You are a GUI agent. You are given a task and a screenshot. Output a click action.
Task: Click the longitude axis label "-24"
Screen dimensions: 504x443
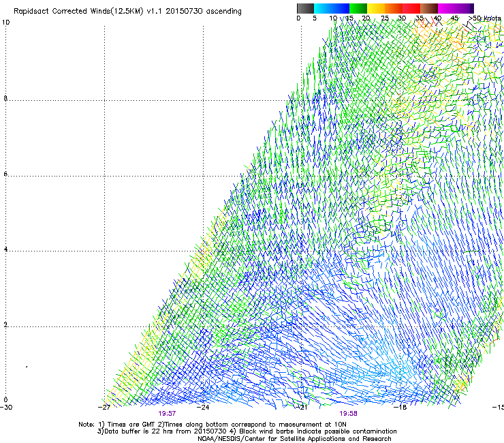click(x=203, y=408)
